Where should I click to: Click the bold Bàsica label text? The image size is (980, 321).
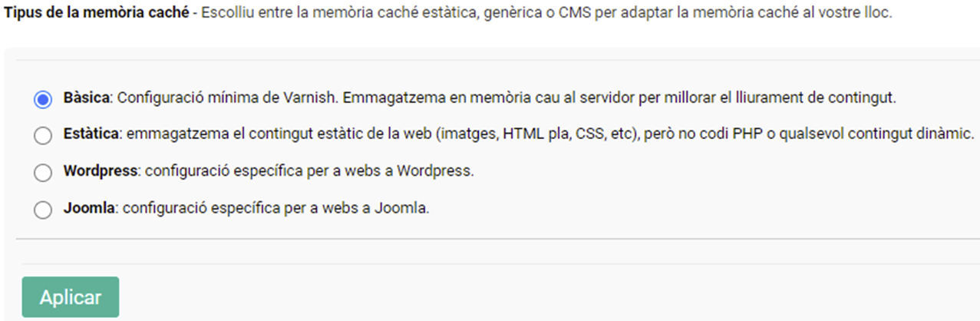(87, 98)
